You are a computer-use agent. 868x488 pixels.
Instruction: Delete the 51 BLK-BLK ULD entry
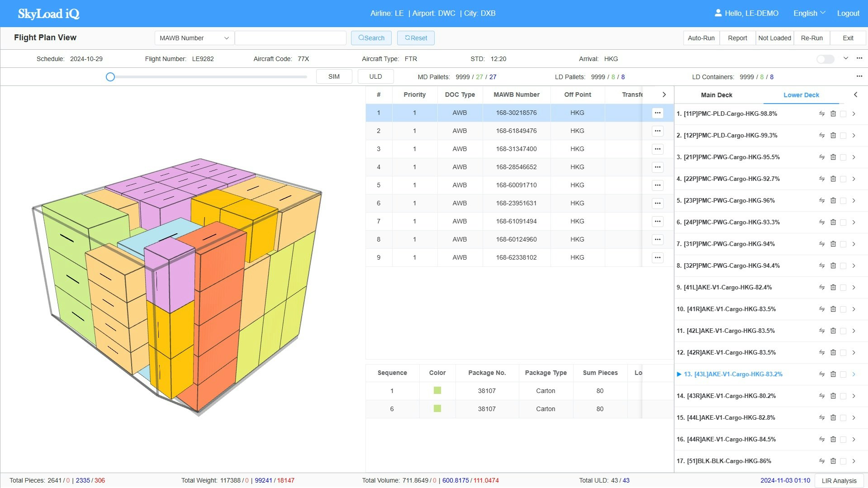pos(833,461)
